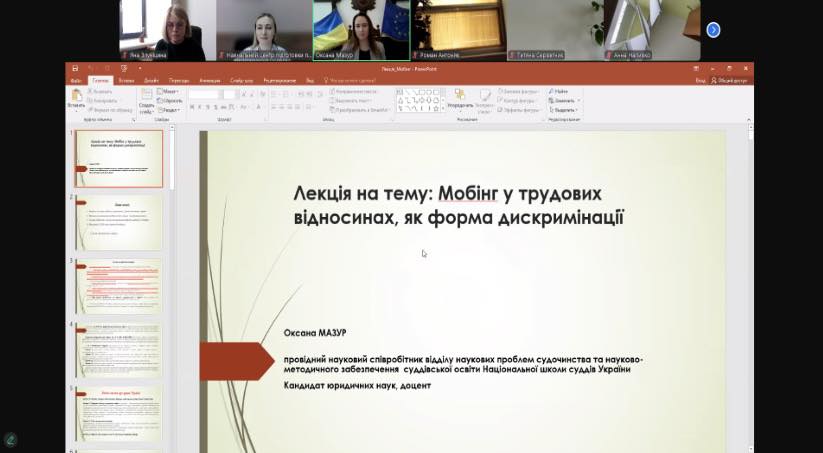The image size is (823, 453).
Task: Toggle text shadow (S) formatting
Action: [216, 107]
